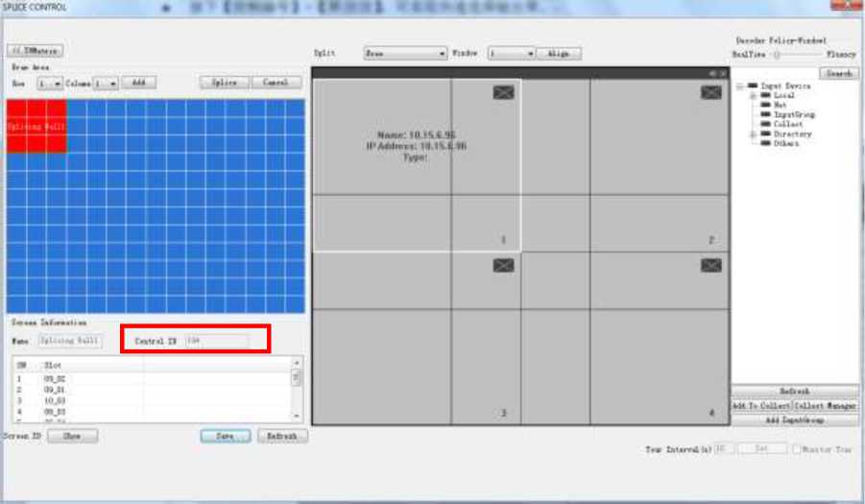Expand the Directory tree node

tap(753, 134)
